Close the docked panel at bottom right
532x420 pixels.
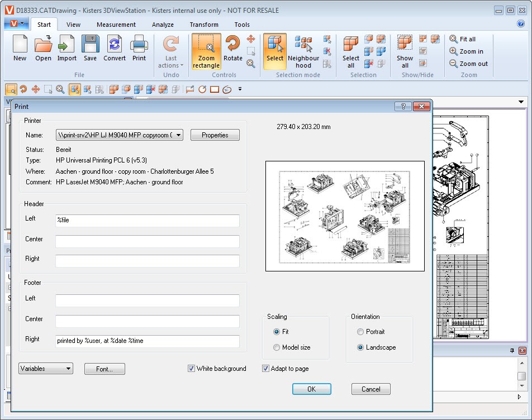(x=522, y=351)
